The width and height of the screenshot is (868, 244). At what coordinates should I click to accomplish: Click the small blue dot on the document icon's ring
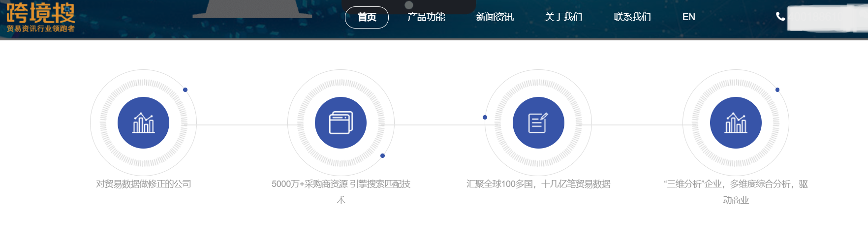(x=485, y=117)
